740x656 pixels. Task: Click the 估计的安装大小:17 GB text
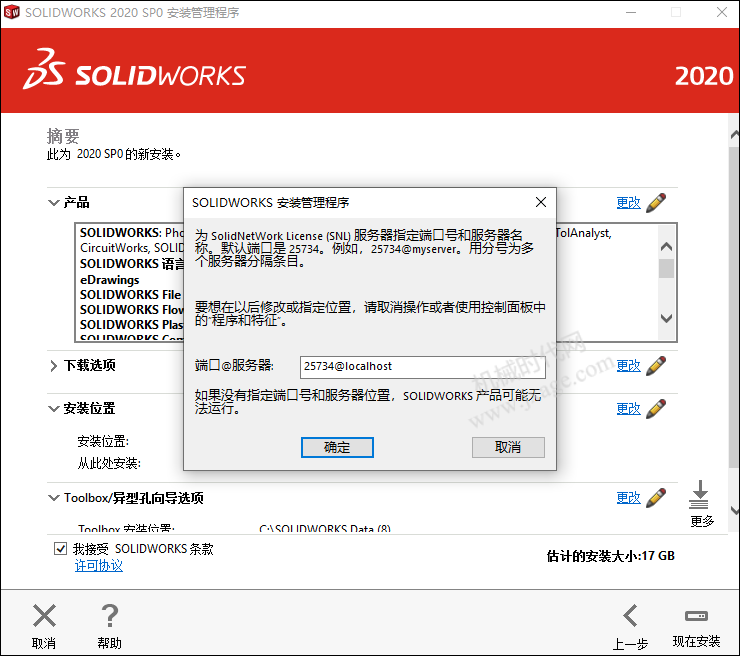click(x=610, y=556)
